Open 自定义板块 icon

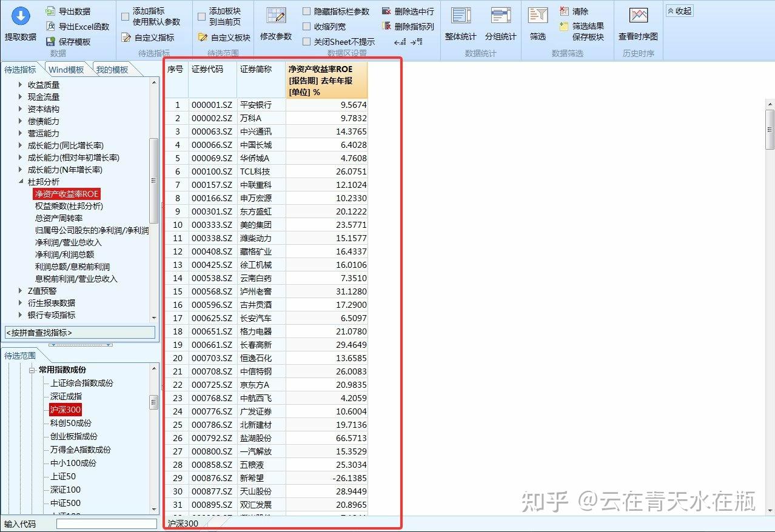[x=203, y=38]
